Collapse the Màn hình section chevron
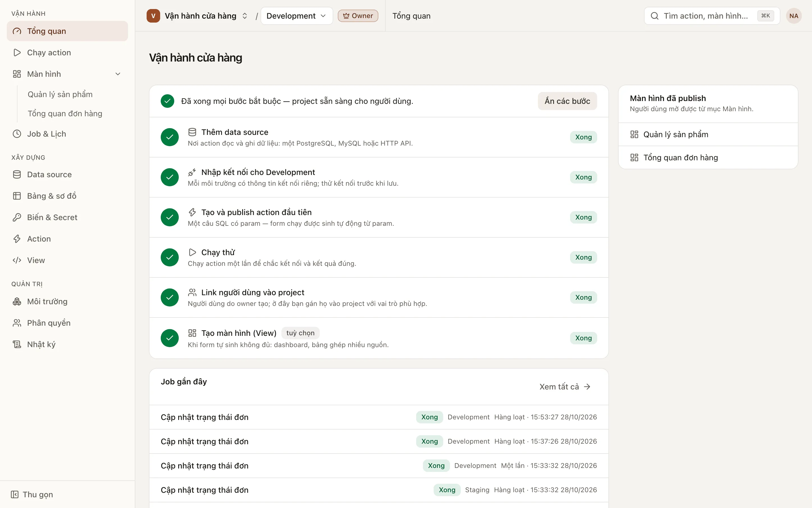 pos(118,74)
